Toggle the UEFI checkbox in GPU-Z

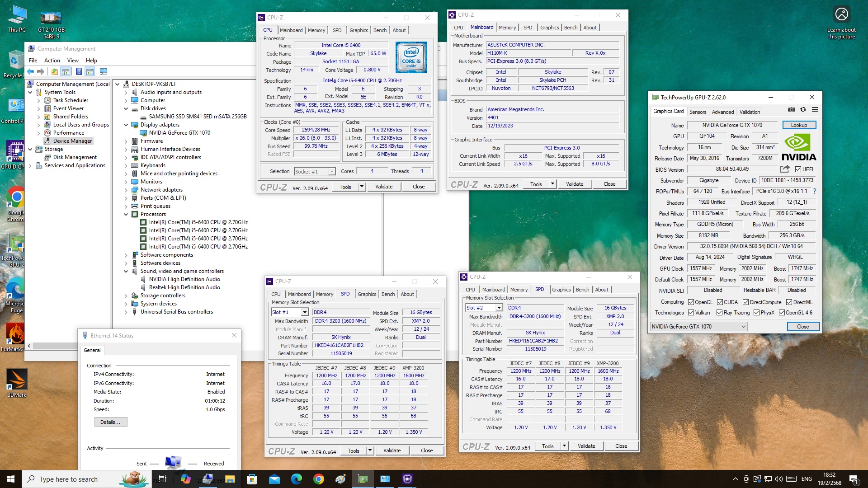[798, 169]
